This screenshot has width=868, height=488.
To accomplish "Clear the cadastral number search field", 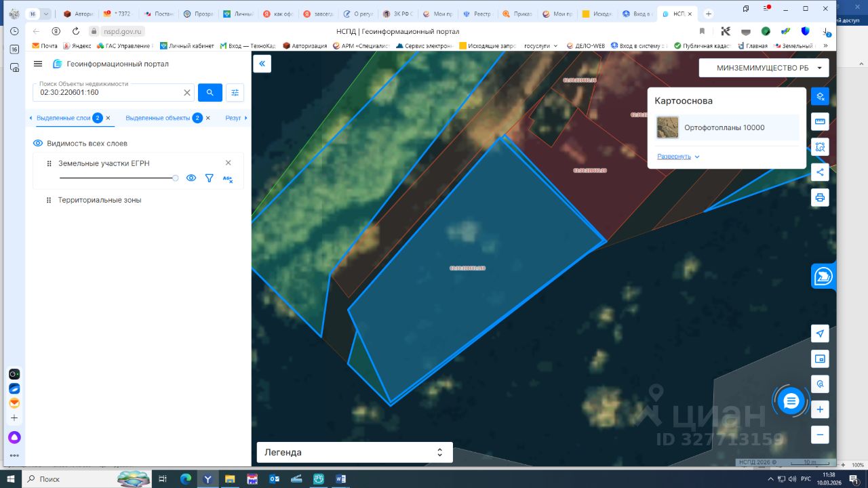I will click(x=187, y=93).
